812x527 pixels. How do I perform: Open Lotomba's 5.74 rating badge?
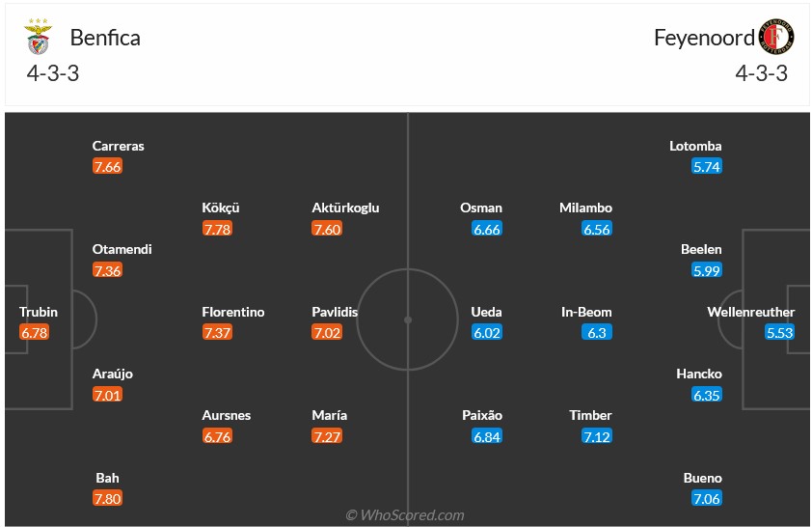coord(707,167)
